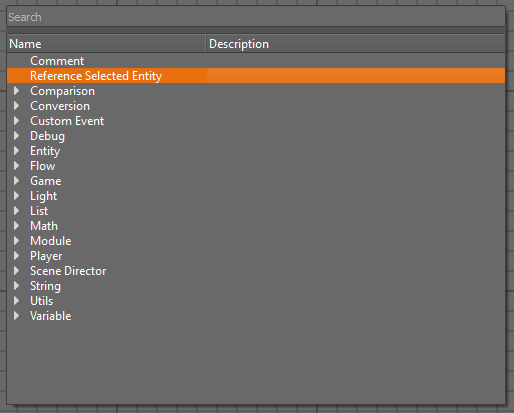The image size is (514, 413).
Task: Select the Custom Event label
Action: tap(67, 121)
